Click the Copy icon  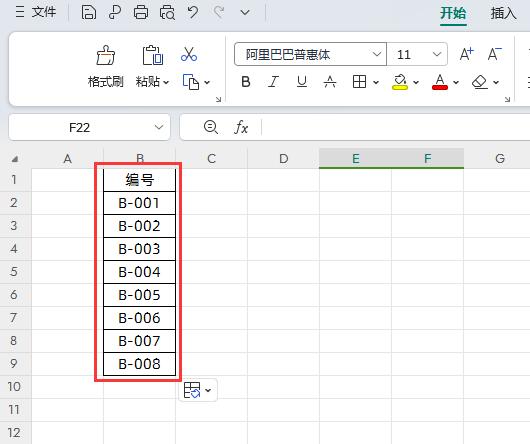pyautogui.click(x=191, y=82)
